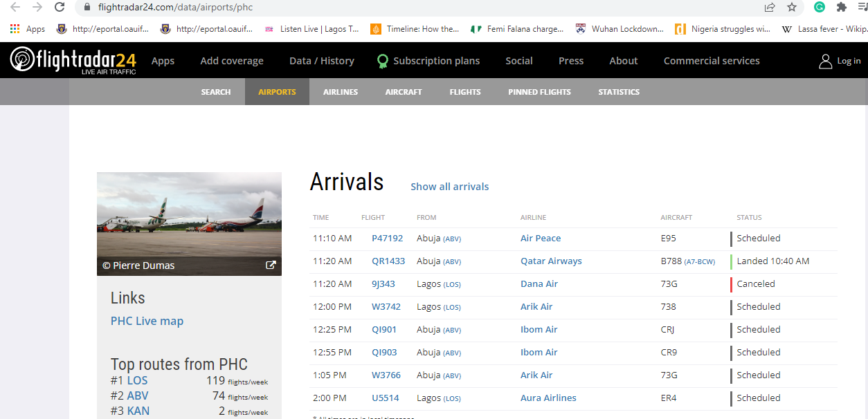Switch to the AIRLINES tab
The width and height of the screenshot is (868, 419).
340,91
